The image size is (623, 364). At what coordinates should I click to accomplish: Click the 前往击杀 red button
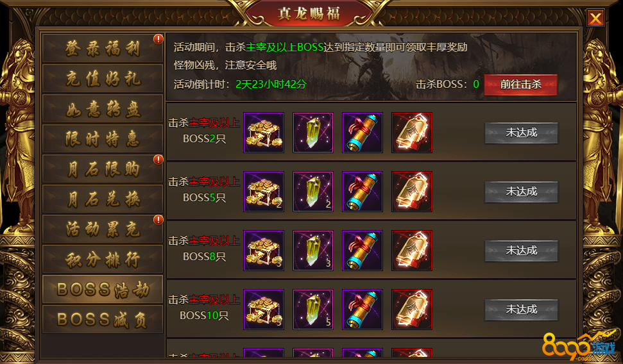520,85
